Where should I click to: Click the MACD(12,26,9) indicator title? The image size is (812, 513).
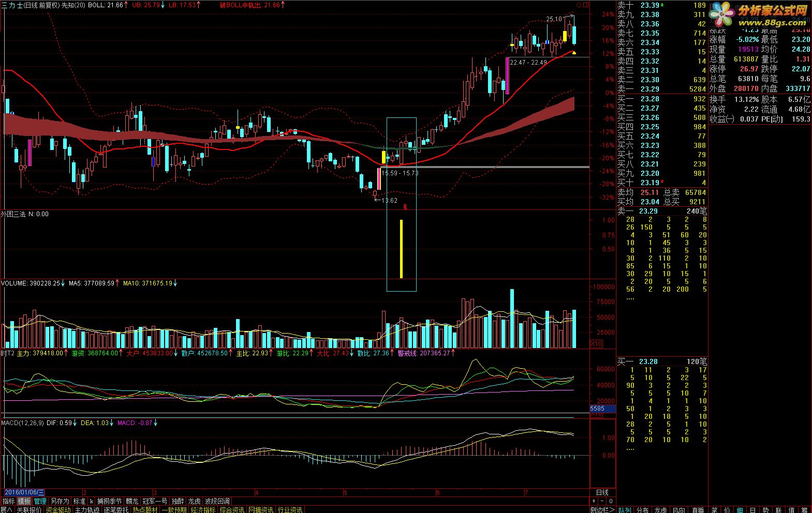pyautogui.click(x=23, y=423)
